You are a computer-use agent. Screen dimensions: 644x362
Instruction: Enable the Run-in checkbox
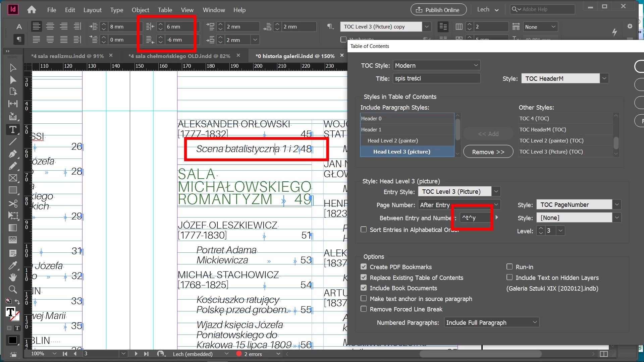point(509,267)
